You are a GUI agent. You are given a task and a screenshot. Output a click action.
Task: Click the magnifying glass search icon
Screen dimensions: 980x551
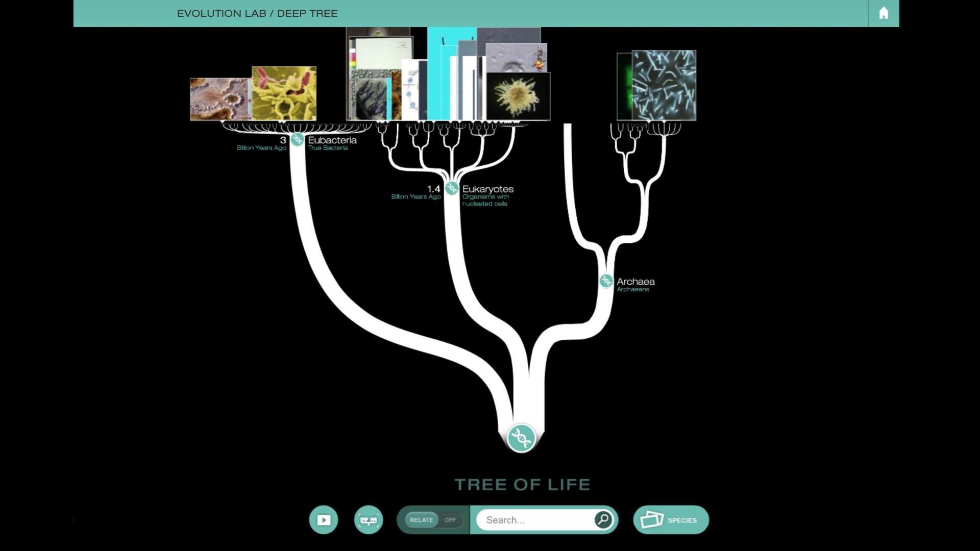[x=603, y=519]
